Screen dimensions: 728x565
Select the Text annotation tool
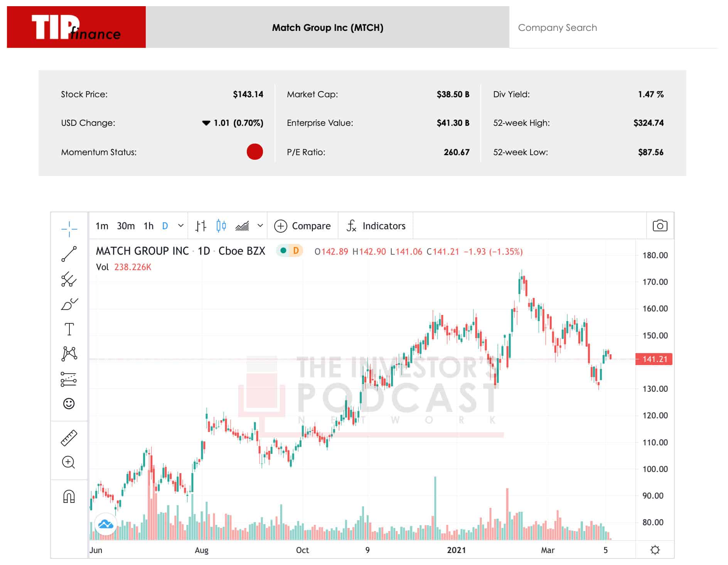click(69, 329)
